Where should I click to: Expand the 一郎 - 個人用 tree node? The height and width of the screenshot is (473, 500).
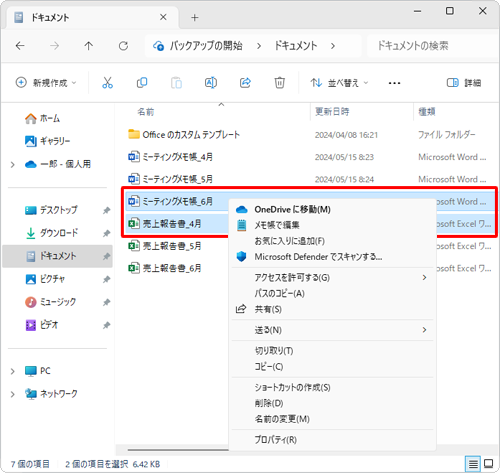[13, 164]
